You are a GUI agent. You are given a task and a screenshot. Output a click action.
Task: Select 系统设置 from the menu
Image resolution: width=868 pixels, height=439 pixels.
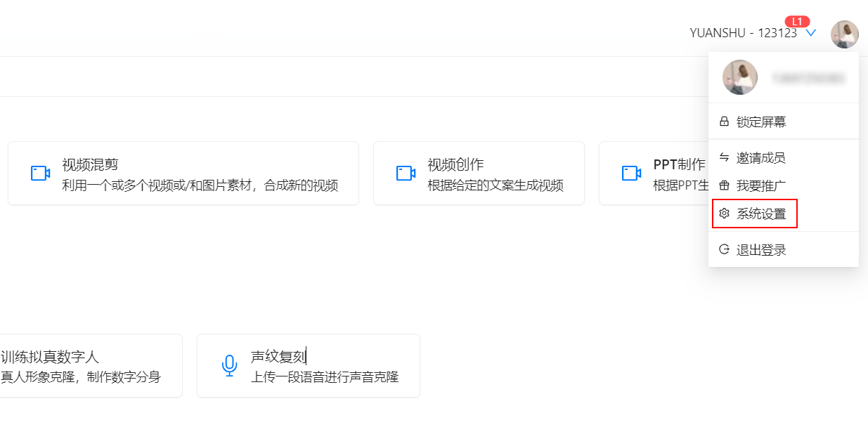(756, 214)
